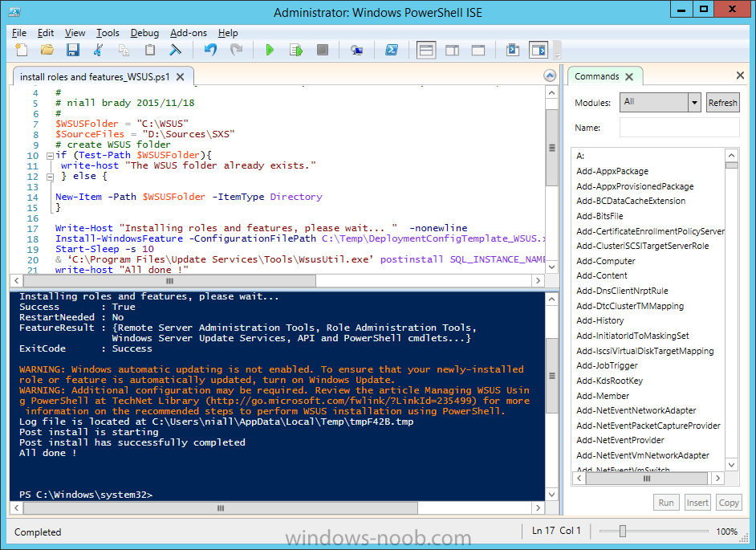Copy selection toolbar icon

pyautogui.click(x=124, y=50)
